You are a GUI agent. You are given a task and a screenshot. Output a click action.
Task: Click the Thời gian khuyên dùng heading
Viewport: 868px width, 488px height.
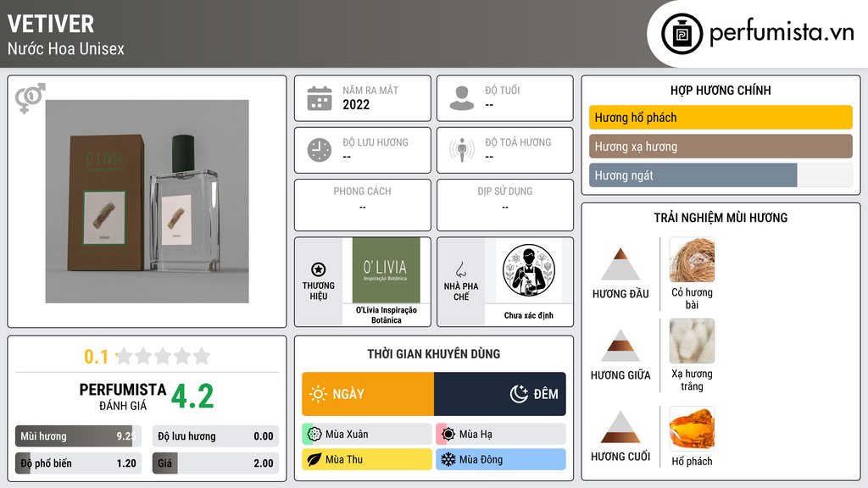coord(434,354)
